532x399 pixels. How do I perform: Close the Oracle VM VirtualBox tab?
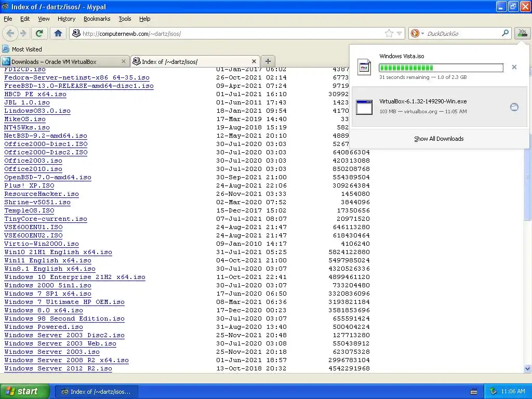coord(124,61)
